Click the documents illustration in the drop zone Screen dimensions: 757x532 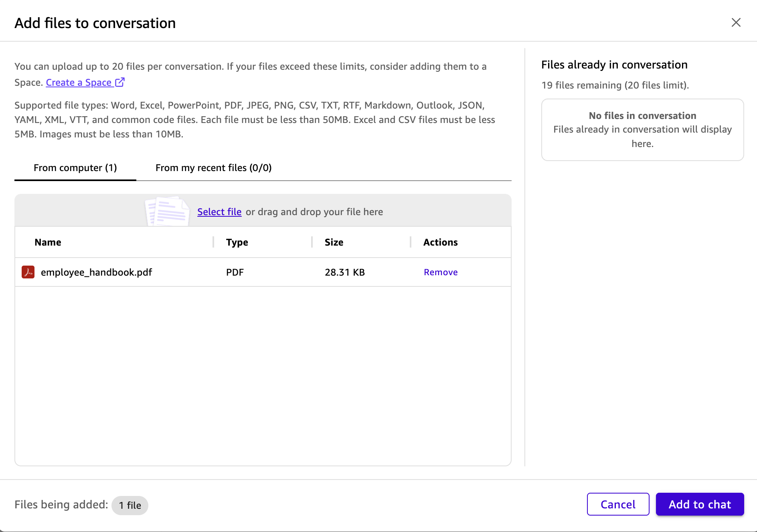167,211
